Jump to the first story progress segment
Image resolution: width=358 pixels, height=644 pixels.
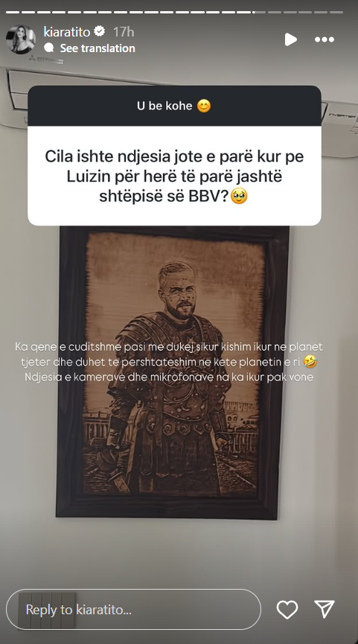(x=13, y=13)
